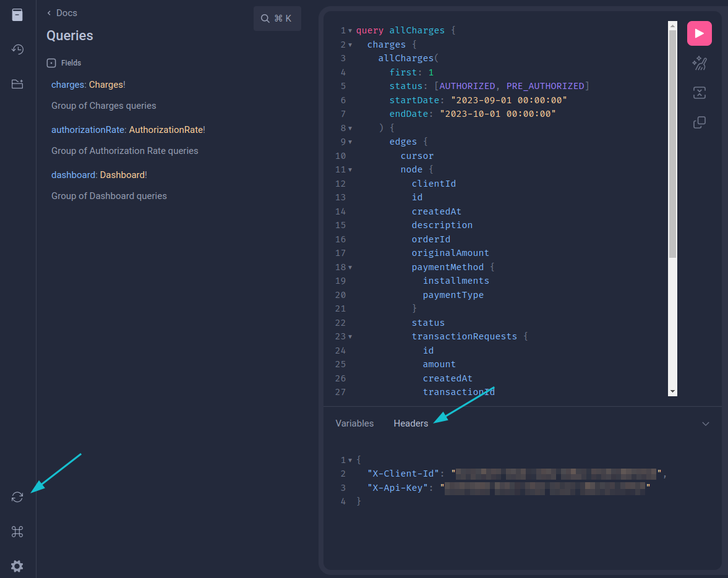The height and width of the screenshot is (578, 728).
Task: Open the GraphiQL explorer plugin icon
Action: click(x=17, y=84)
